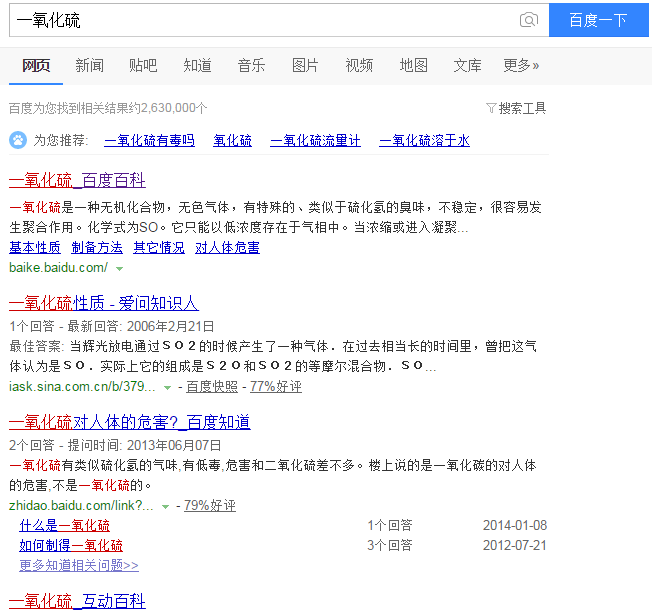Expand the arrow beside zhidao.baidu.com/link URL
The width and height of the screenshot is (652, 612).
point(165,506)
